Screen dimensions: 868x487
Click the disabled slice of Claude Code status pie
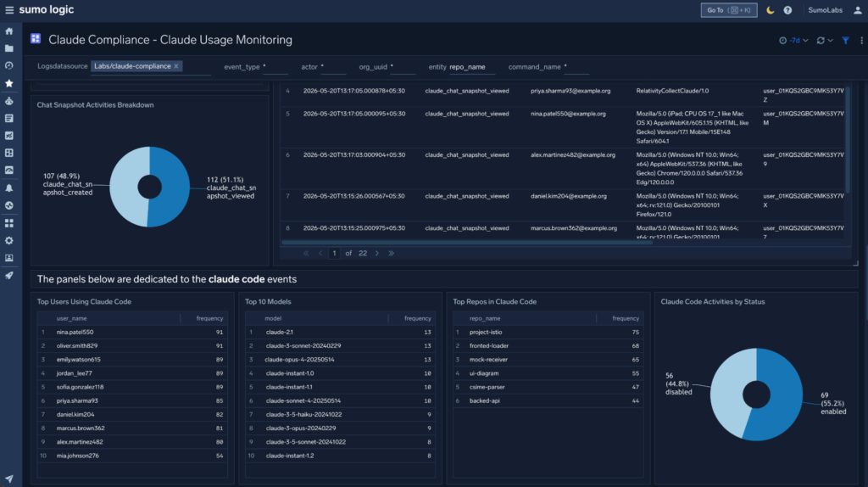pos(726,395)
